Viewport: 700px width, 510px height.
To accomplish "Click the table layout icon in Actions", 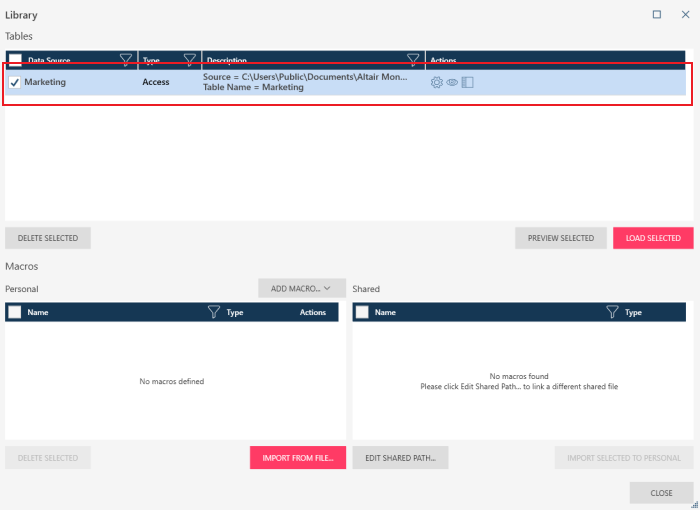I will (x=467, y=82).
